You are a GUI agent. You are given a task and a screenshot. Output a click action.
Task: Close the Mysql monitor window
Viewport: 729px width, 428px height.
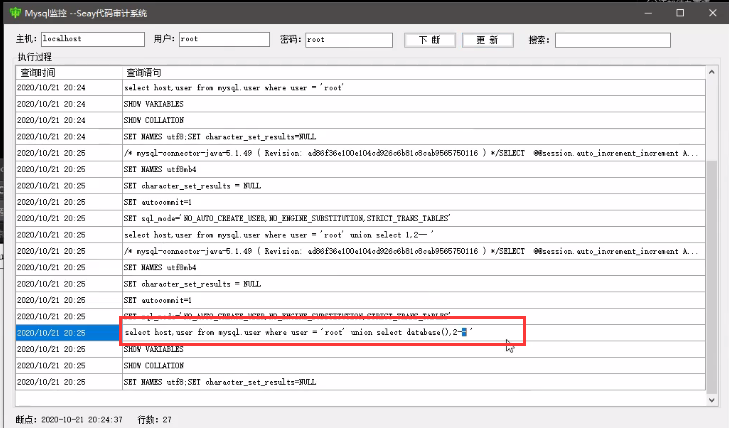tap(711, 13)
